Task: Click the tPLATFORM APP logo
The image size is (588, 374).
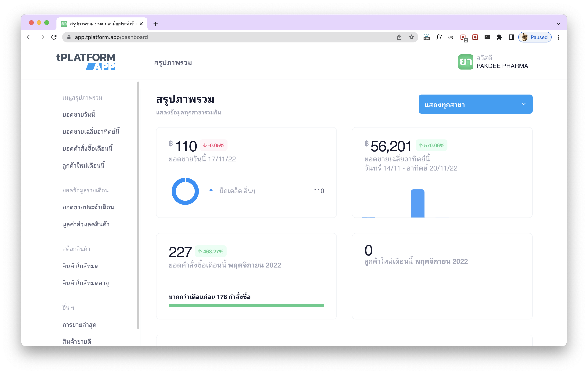Action: [85, 62]
